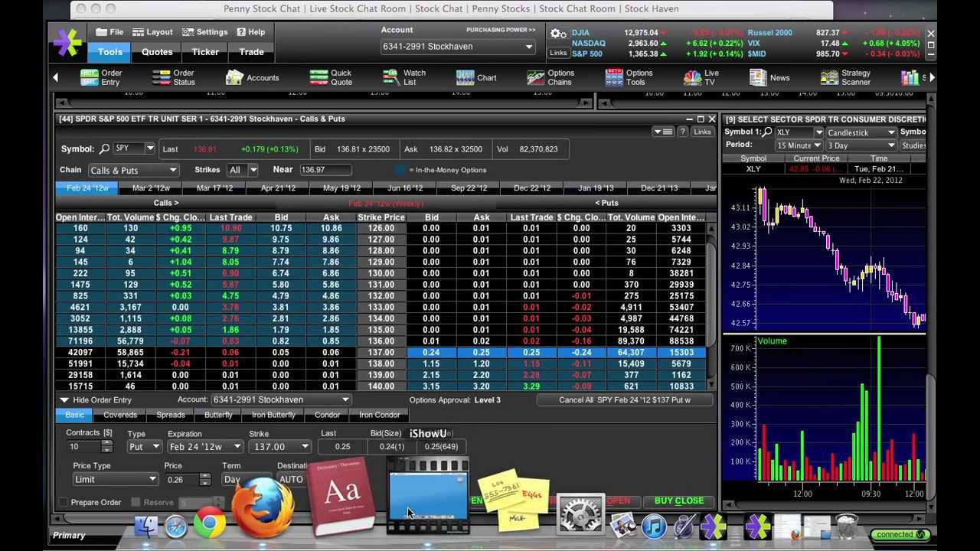Open the File menu
Screen dimensions: 980x551
pyautogui.click(x=109, y=32)
